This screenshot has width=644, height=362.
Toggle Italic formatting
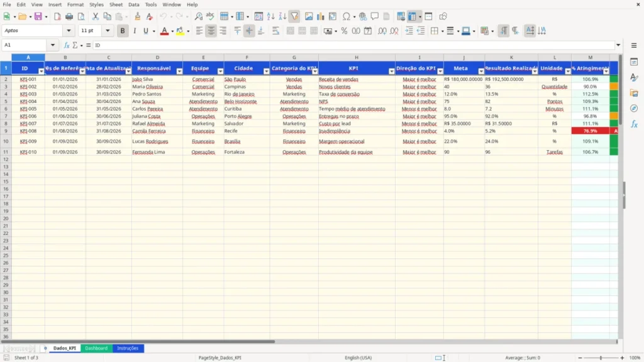[135, 31]
